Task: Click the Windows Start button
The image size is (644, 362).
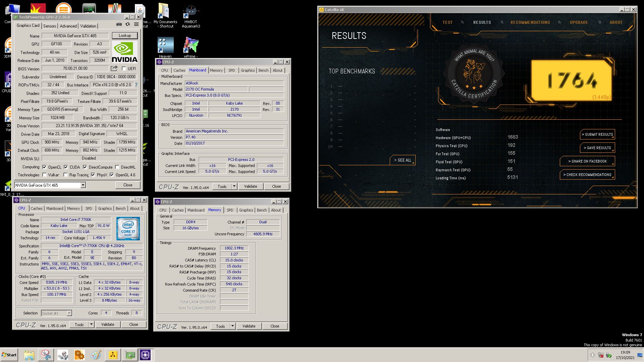Action: (9, 355)
